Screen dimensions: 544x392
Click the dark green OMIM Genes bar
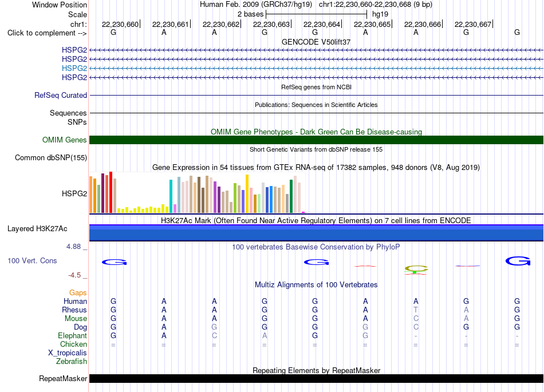316,140
